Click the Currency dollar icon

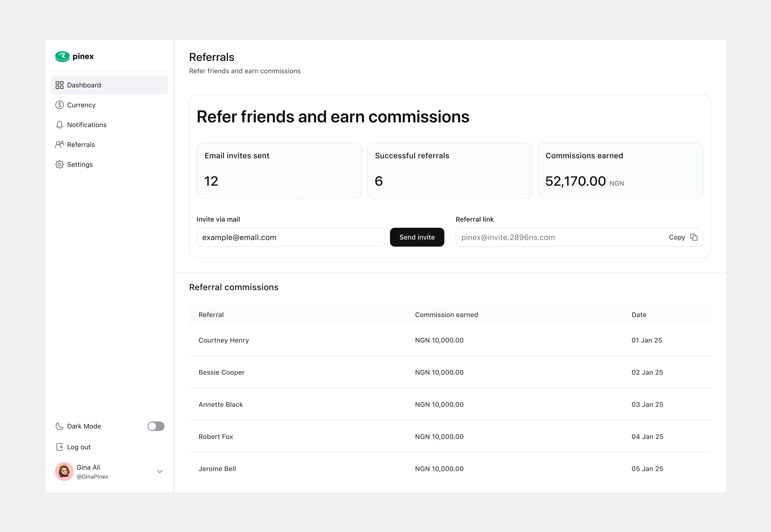[x=59, y=105]
